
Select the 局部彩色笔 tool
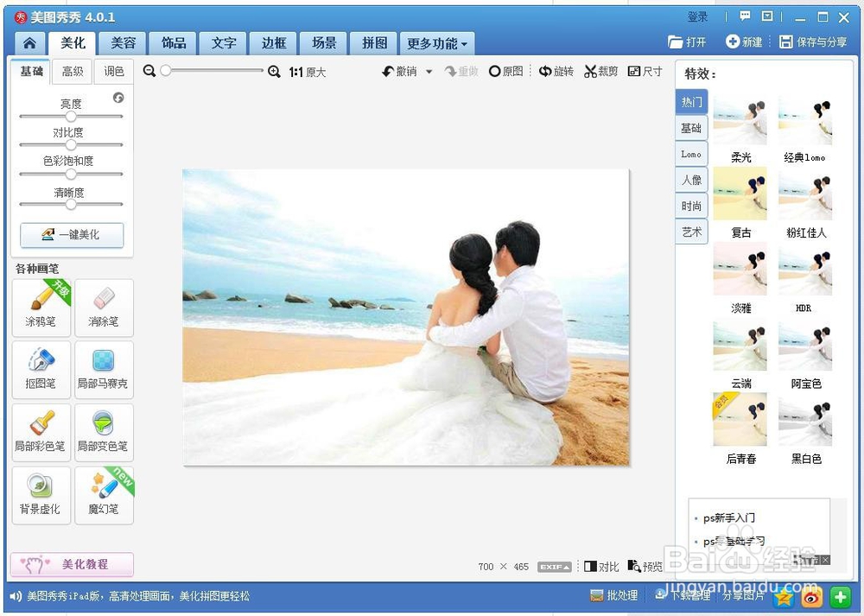tap(41, 433)
